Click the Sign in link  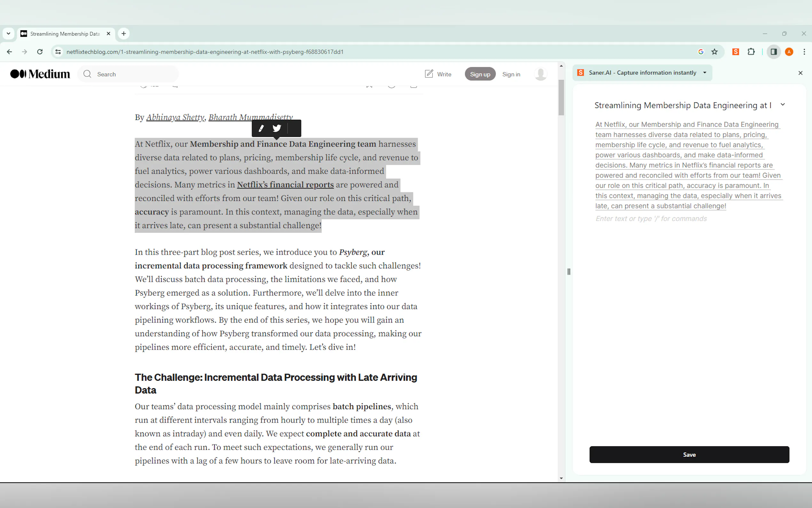[x=511, y=74]
